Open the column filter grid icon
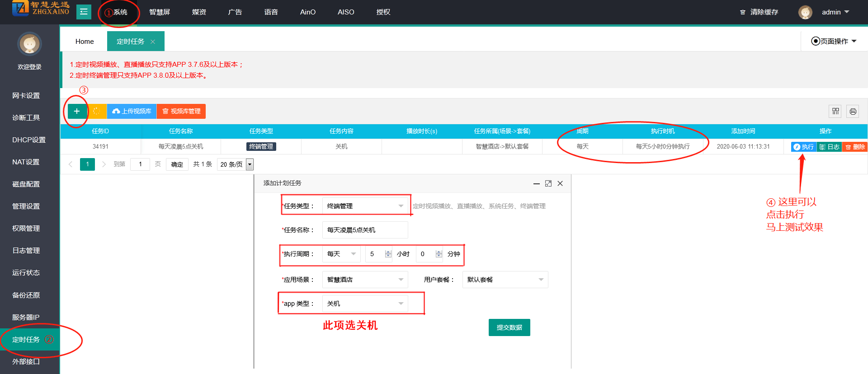Image resolution: width=868 pixels, height=374 pixels. 835,111
